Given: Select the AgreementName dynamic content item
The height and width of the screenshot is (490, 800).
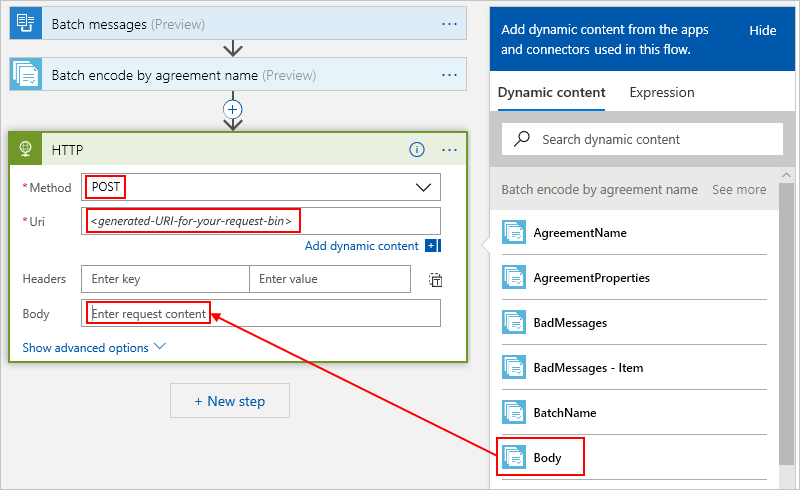Looking at the screenshot, I should coord(580,233).
